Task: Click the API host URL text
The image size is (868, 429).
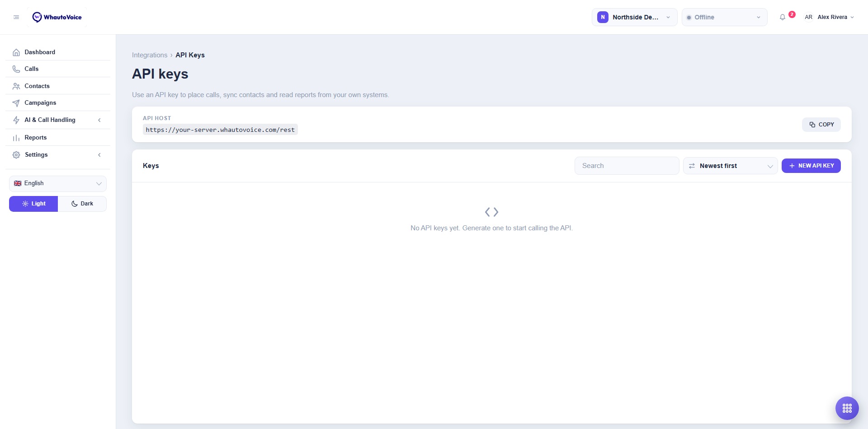Action: click(x=220, y=130)
